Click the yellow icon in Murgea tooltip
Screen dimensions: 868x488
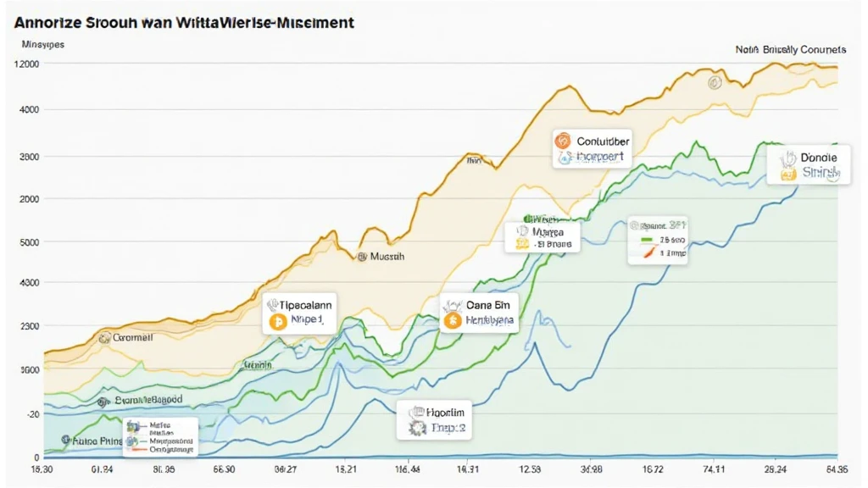coord(522,244)
